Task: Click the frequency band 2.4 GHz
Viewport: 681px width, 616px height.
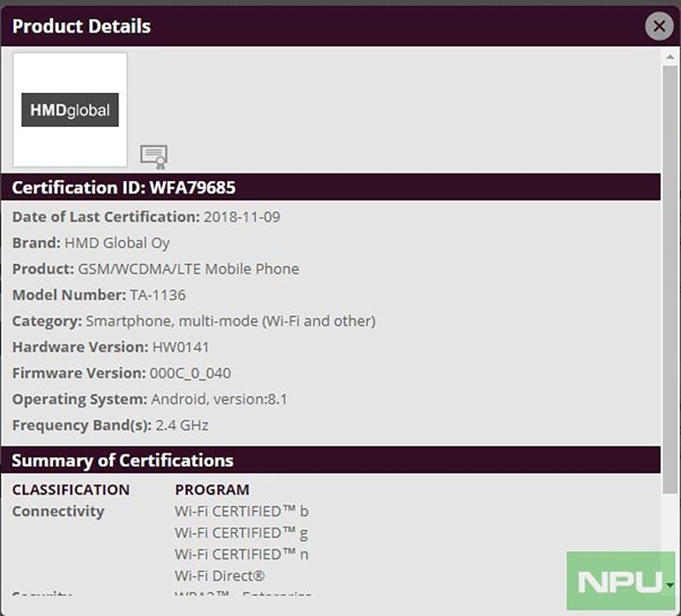Action: (x=182, y=425)
